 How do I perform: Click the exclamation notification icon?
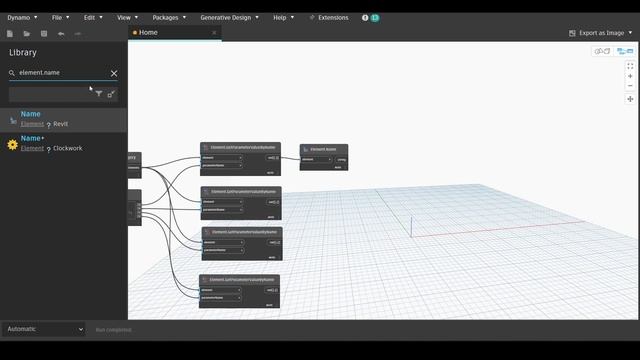tap(365, 18)
